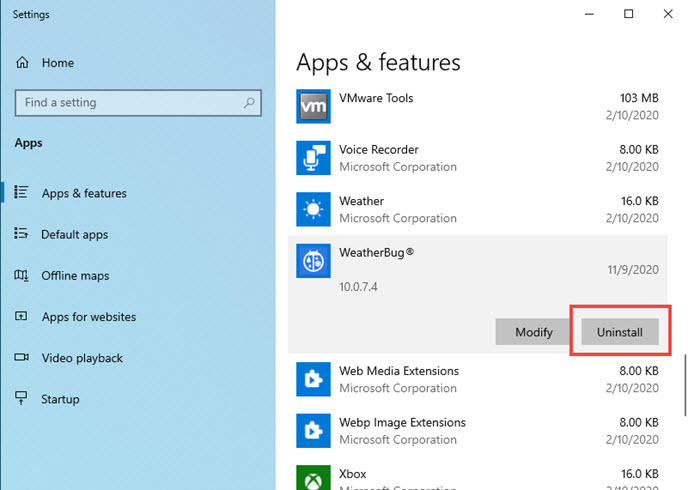The width and height of the screenshot is (688, 490).
Task: Click VMware Tools size 103 MB
Action: point(639,98)
